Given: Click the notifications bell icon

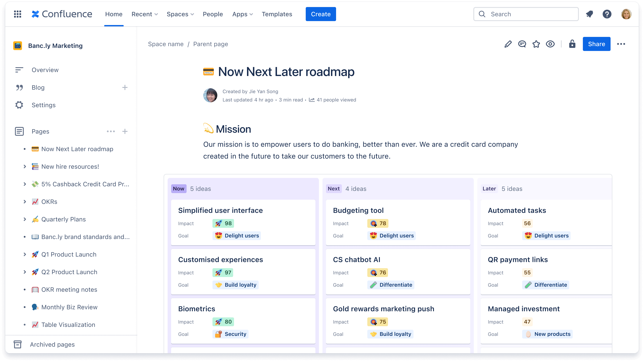Looking at the screenshot, I should click(x=589, y=14).
